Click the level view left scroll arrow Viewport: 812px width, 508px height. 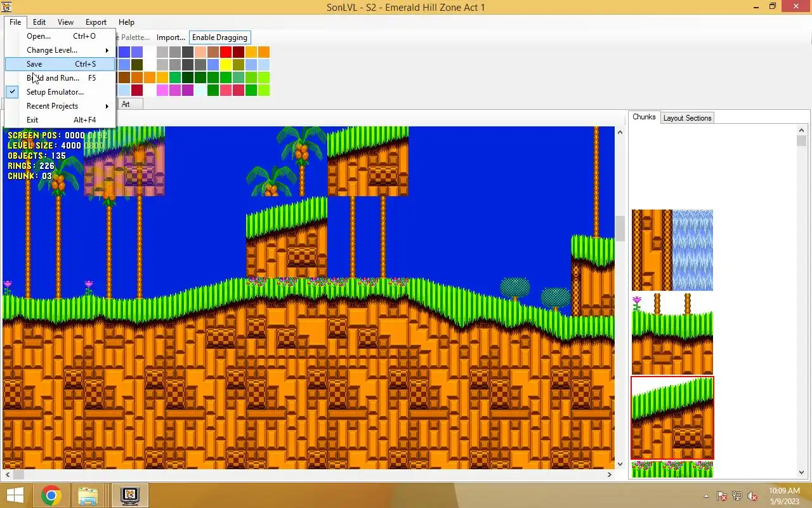click(8, 474)
